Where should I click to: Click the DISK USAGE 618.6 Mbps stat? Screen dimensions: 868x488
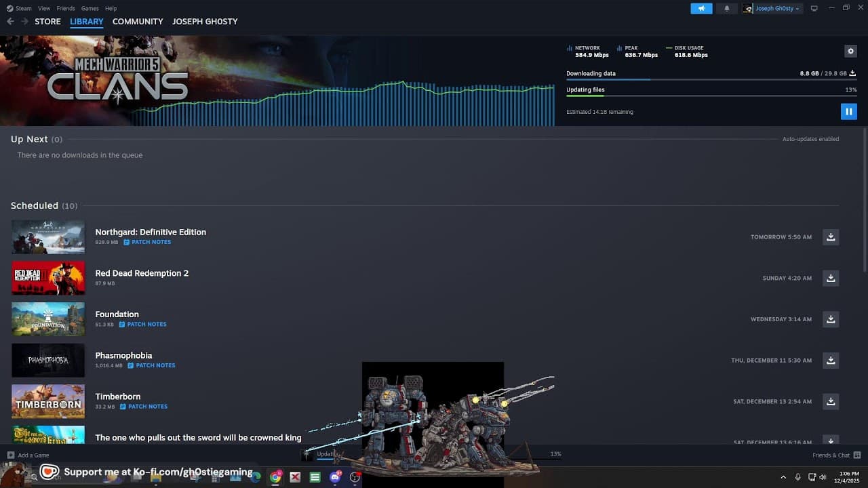pyautogui.click(x=687, y=52)
